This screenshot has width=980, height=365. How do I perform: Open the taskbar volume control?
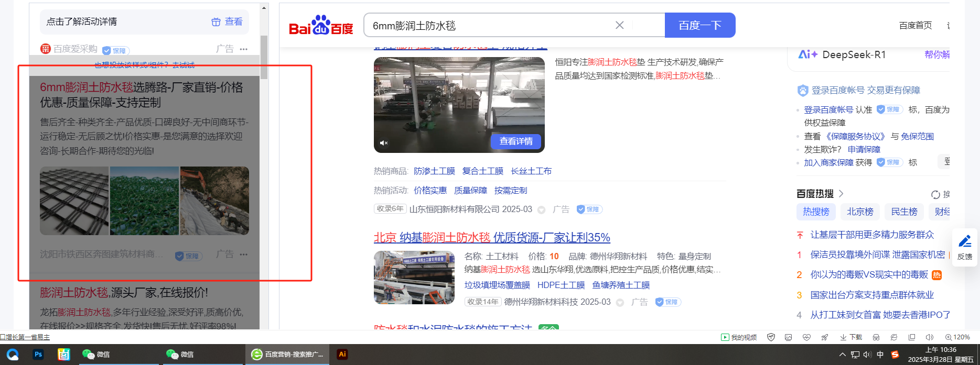pyautogui.click(x=867, y=355)
